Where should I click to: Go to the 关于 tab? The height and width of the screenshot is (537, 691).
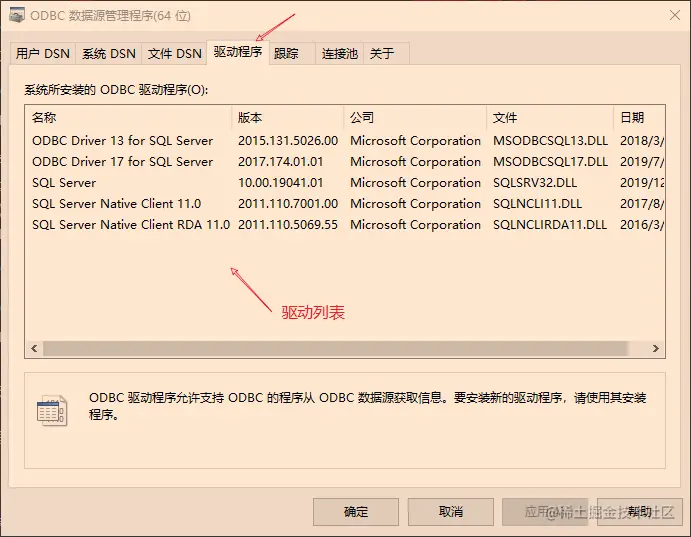click(386, 54)
